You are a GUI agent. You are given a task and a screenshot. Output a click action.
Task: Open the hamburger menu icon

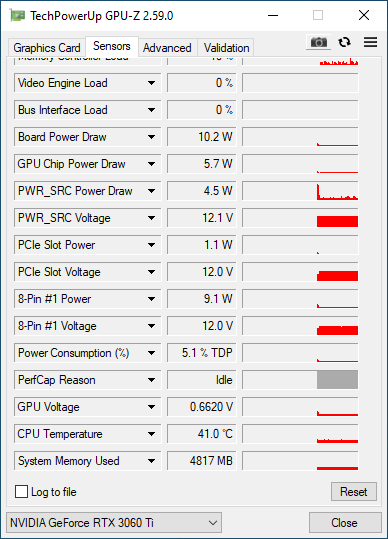tap(370, 42)
